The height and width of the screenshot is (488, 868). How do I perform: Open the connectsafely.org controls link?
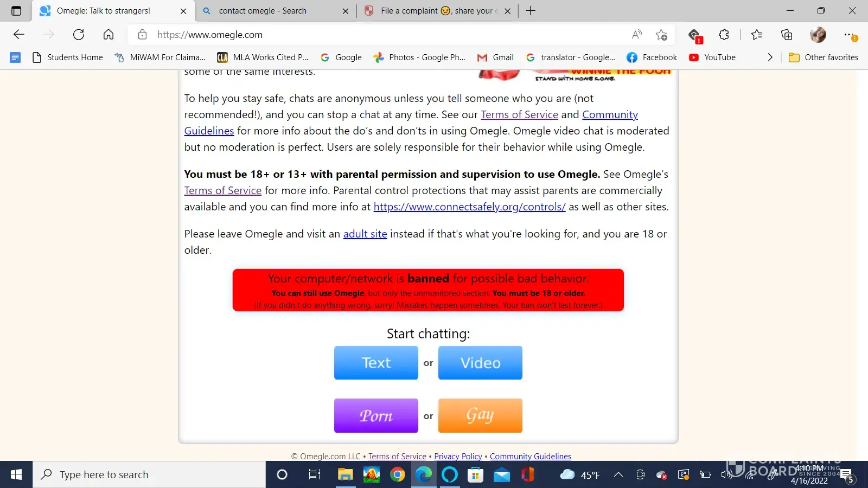(x=469, y=207)
